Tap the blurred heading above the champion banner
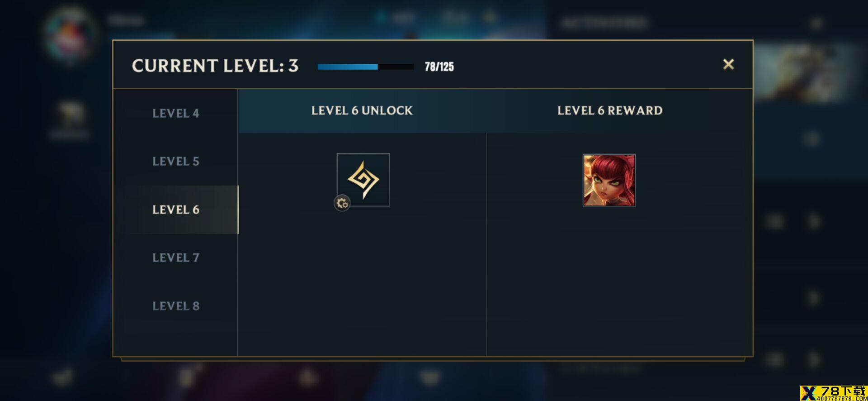This screenshot has width=868, height=401. [604, 23]
